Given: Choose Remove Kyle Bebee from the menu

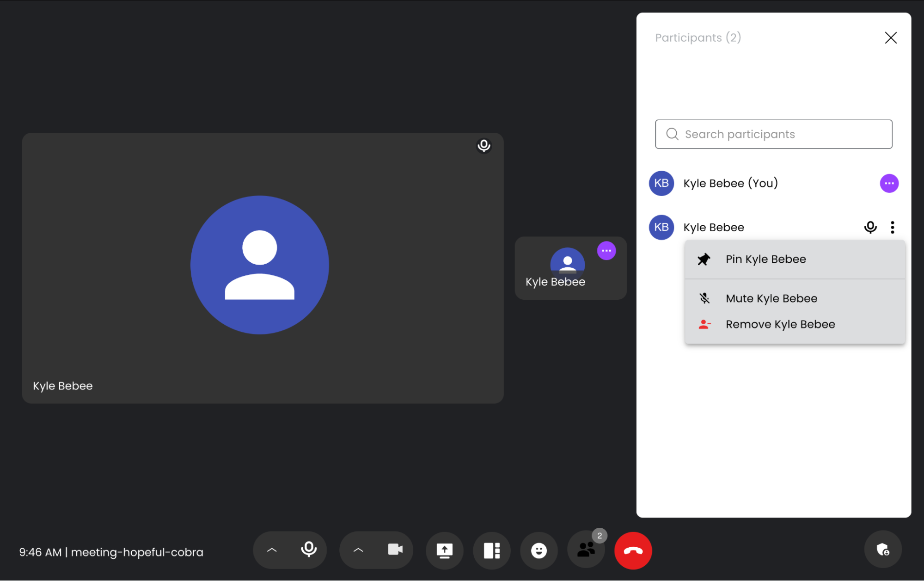Looking at the screenshot, I should [795, 324].
